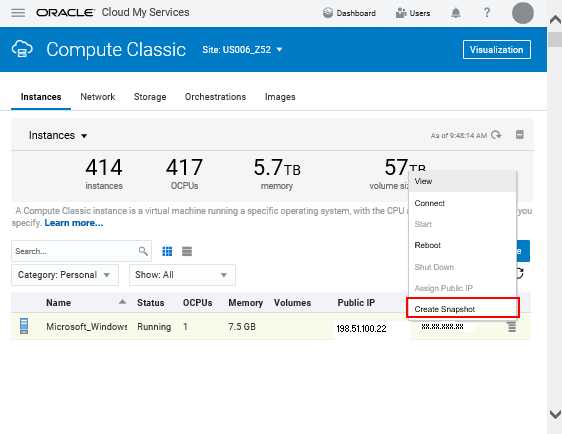
Task: Click the Running status cell
Action: [x=154, y=327]
